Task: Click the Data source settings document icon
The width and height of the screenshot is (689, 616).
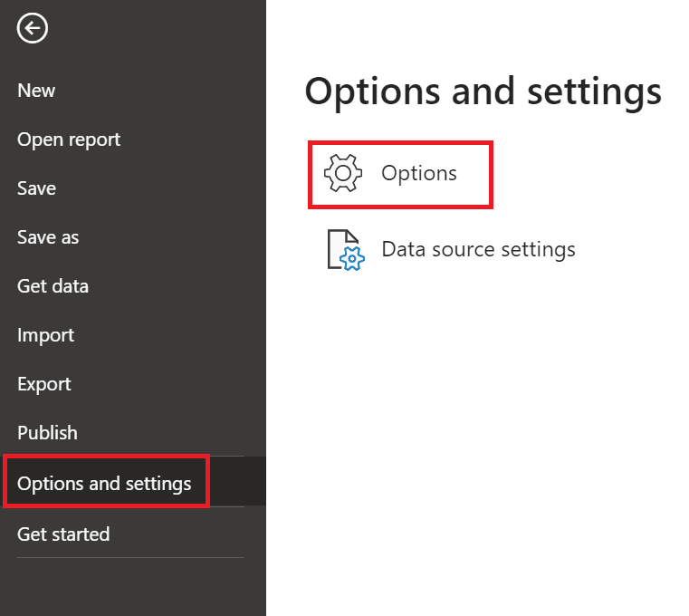Action: [346, 250]
